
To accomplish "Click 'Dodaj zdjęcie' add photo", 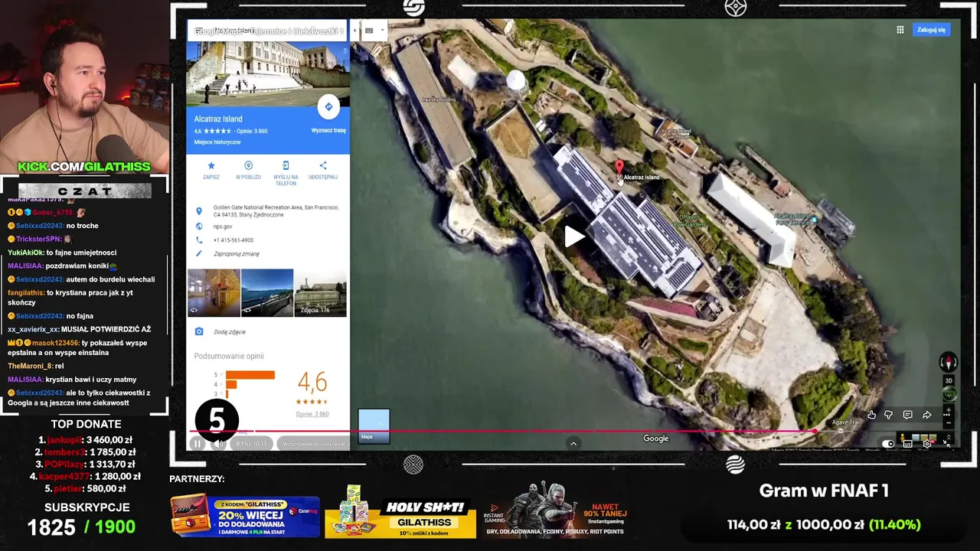I will point(230,332).
